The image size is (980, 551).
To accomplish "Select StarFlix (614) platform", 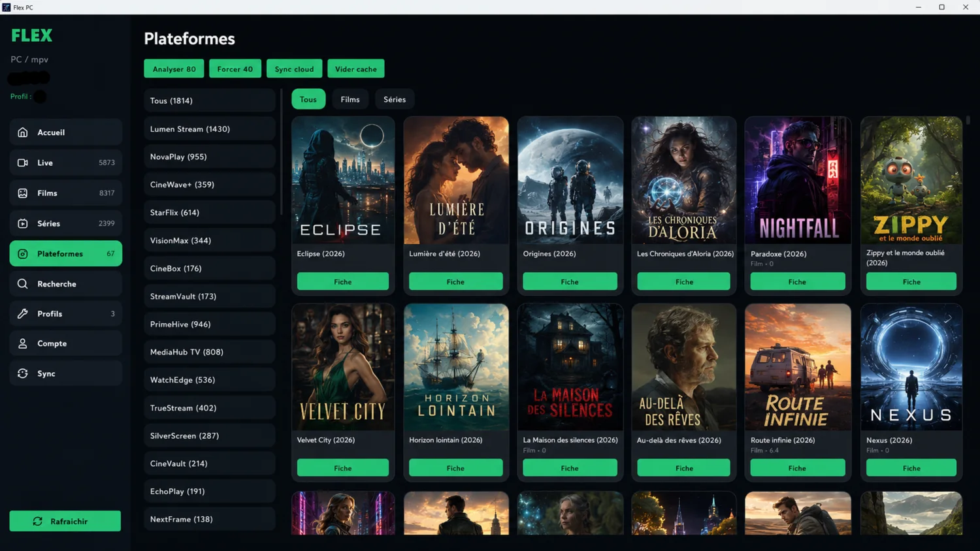I will pyautogui.click(x=210, y=213).
